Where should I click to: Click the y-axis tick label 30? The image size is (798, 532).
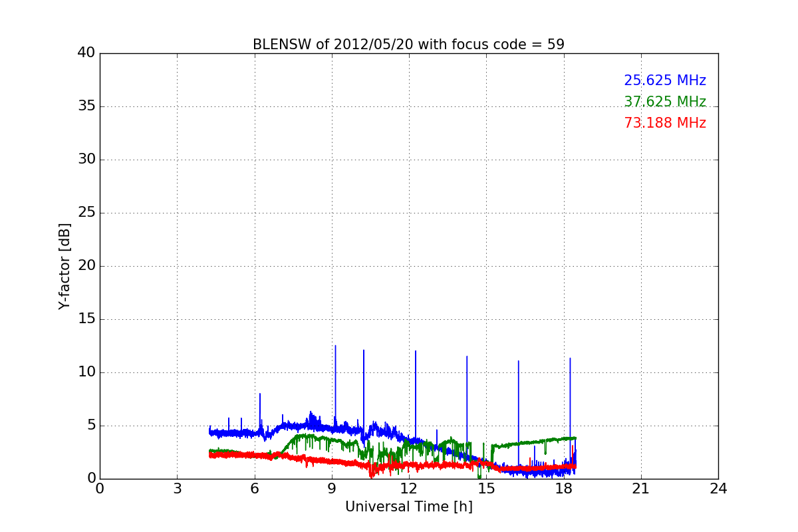coord(86,160)
